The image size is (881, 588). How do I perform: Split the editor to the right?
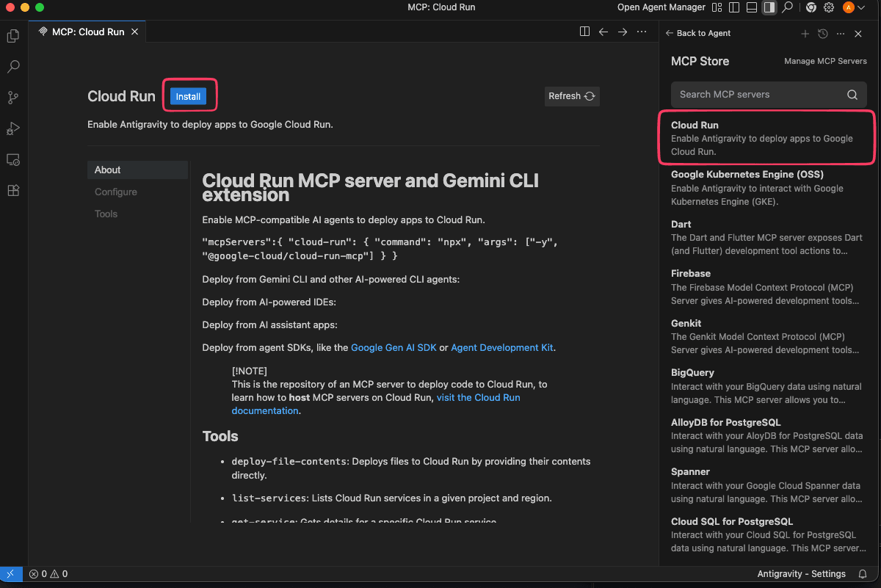(x=584, y=32)
